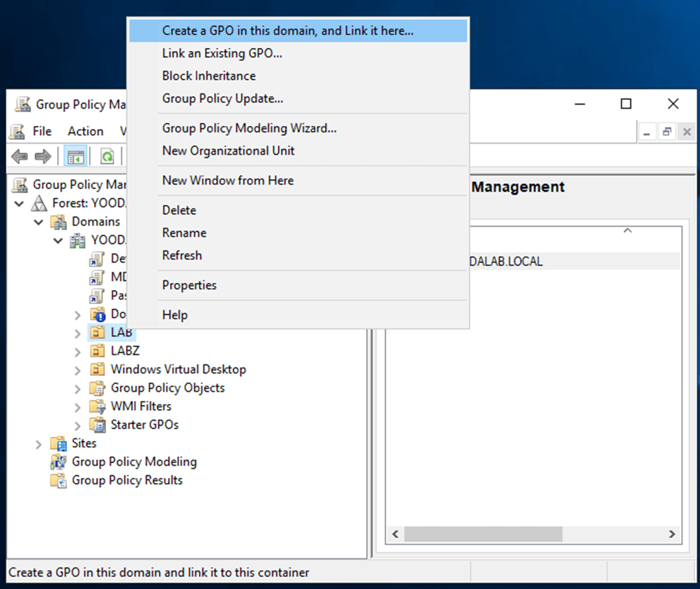The image size is (700, 589).
Task: Click the Domains folder icon
Action: pos(59,222)
